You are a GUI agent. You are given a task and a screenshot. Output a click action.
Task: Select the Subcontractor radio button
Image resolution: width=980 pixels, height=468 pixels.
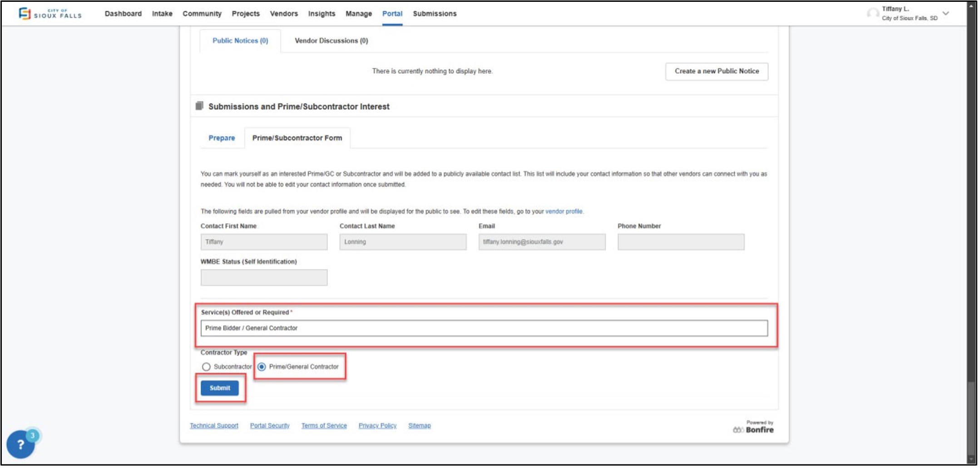[x=206, y=367]
